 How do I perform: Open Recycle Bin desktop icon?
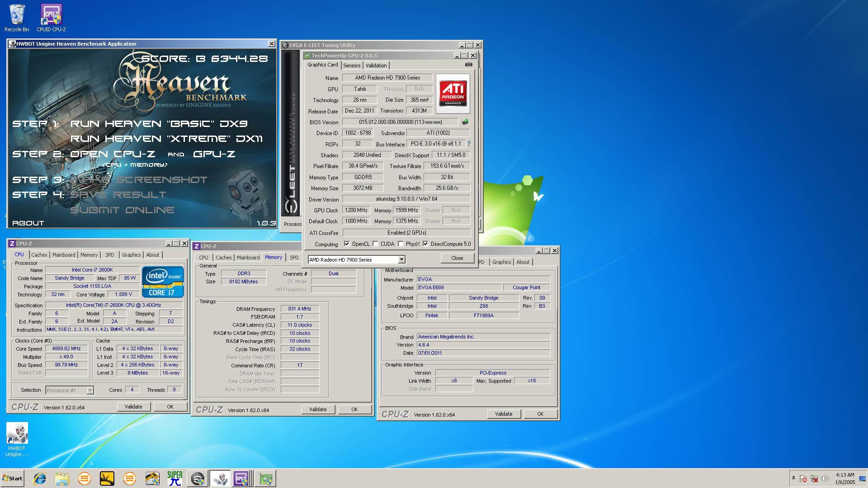[x=17, y=18]
